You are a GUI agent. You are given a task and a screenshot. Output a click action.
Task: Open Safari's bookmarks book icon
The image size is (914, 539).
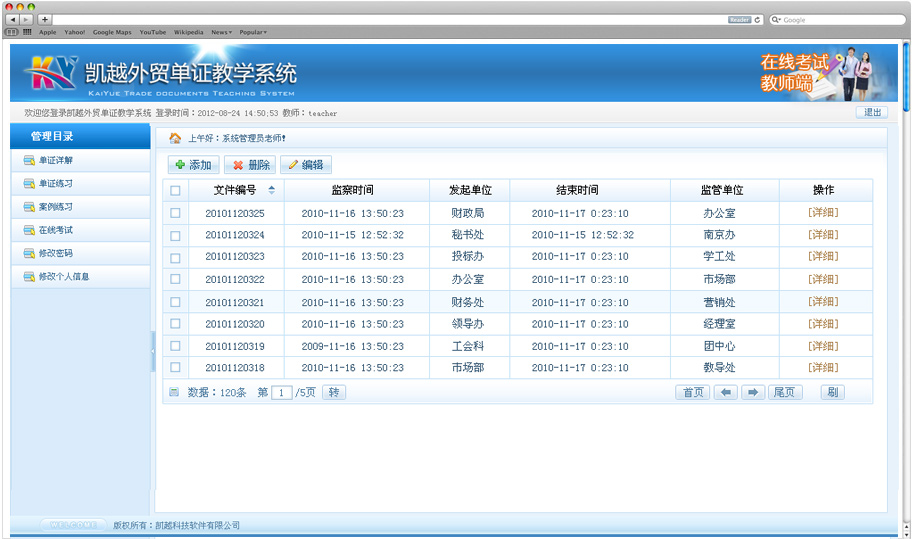point(13,32)
